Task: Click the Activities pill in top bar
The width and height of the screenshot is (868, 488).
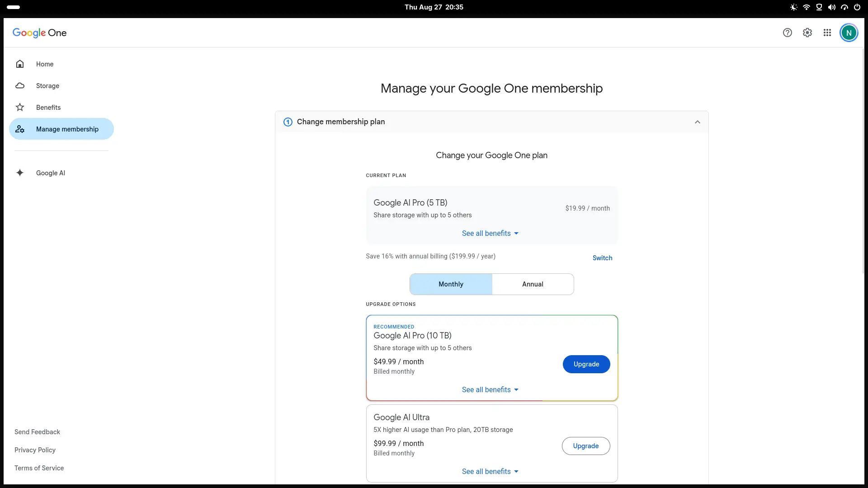Action: tap(14, 7)
